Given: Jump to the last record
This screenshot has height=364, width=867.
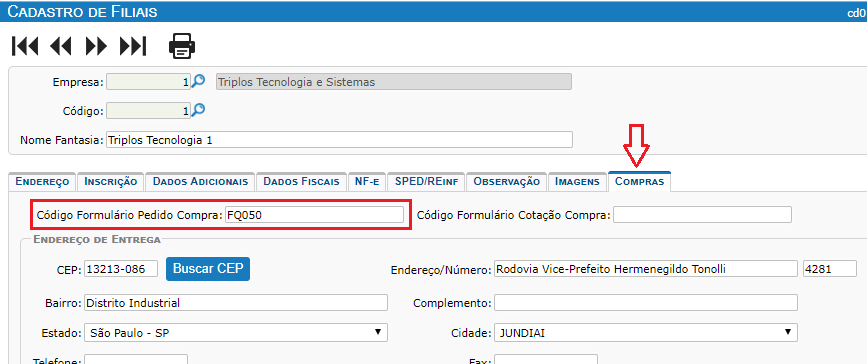Looking at the screenshot, I should click(x=133, y=46).
